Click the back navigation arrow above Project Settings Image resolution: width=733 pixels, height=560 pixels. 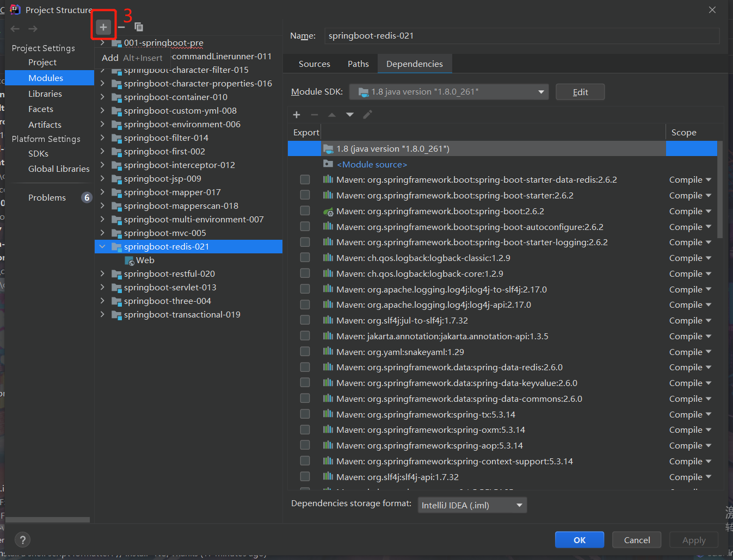tap(15, 28)
